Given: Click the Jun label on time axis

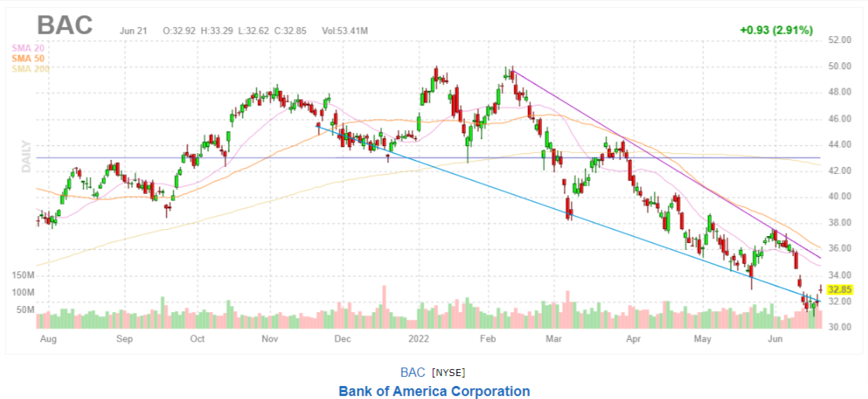Looking at the screenshot, I should pyautogui.click(x=776, y=338).
